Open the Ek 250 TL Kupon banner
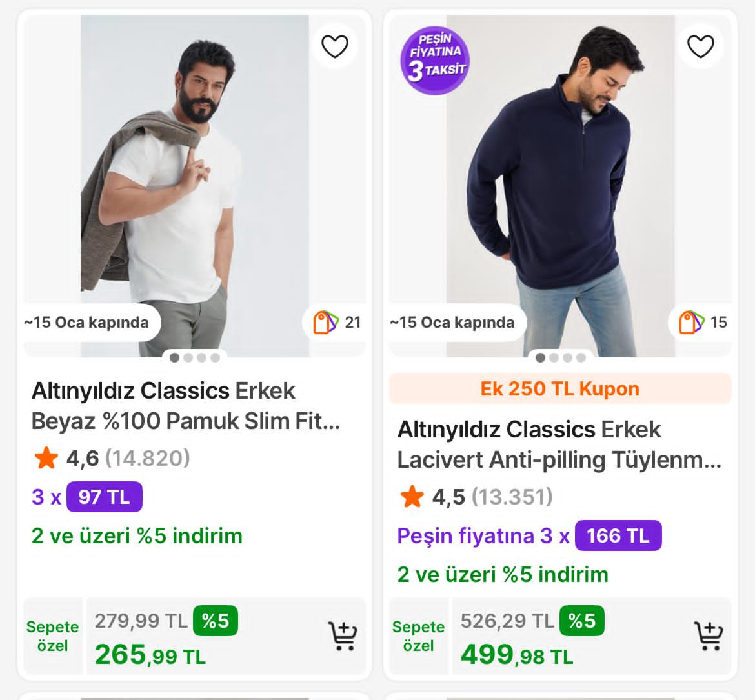 (x=559, y=389)
